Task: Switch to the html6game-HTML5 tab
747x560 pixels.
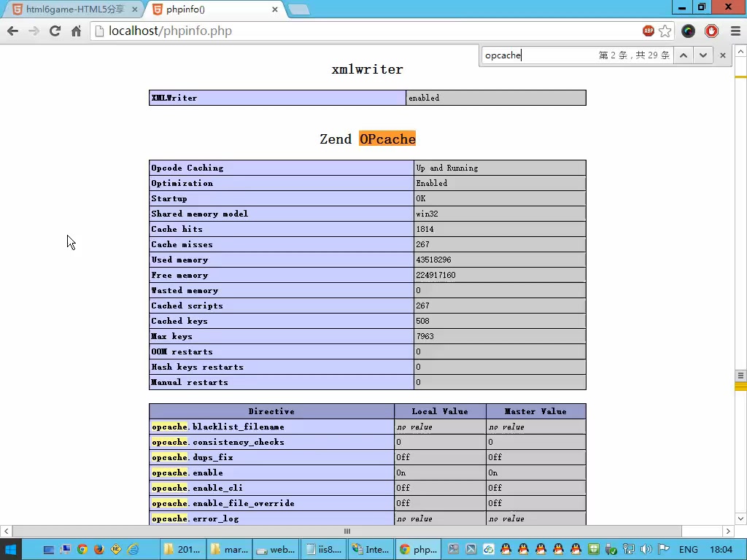Action: tap(74, 9)
